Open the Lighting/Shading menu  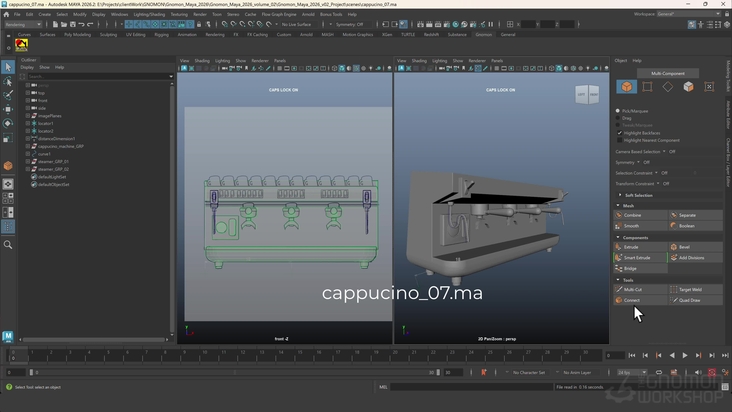pyautogui.click(x=149, y=15)
